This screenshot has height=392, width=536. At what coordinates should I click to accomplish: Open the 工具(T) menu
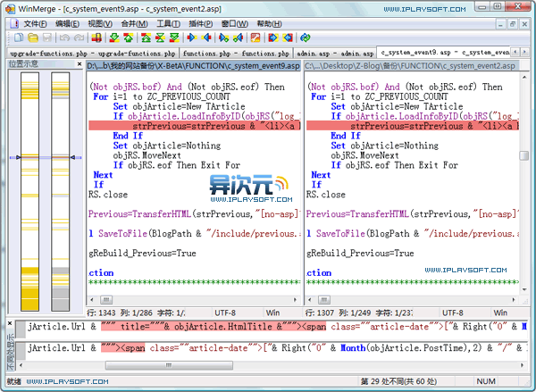coord(168,23)
